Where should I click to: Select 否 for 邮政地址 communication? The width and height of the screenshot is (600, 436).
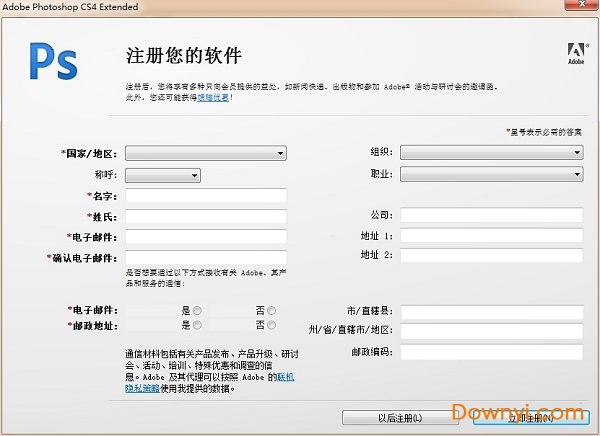271,325
